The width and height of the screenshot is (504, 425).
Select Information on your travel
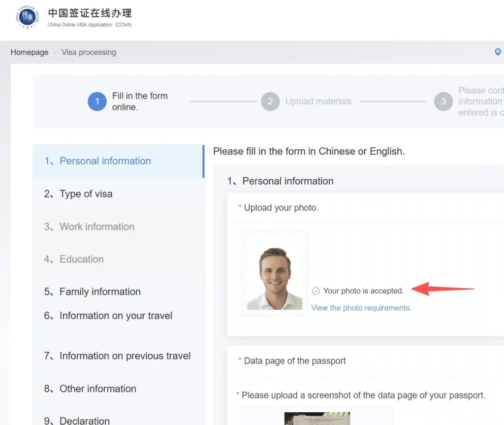(x=116, y=316)
